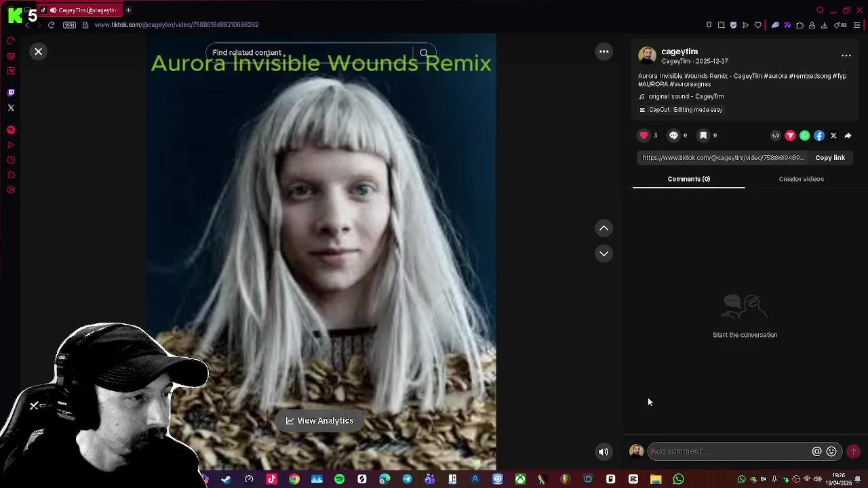Open browser easy setup menu icon
Image resolution: width=868 pixels, height=488 pixels.
pos(856,25)
